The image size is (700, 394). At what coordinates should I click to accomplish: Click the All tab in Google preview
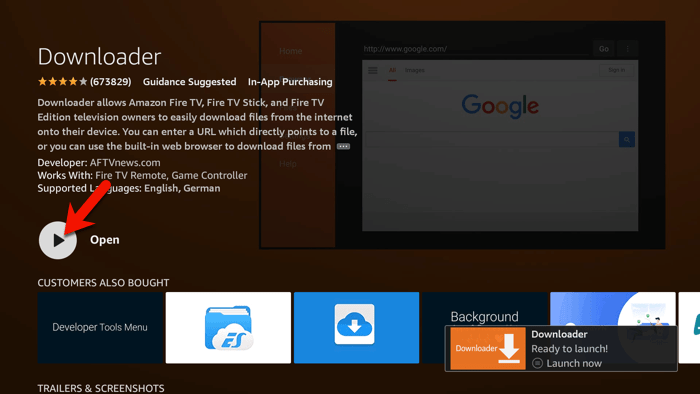(x=392, y=71)
